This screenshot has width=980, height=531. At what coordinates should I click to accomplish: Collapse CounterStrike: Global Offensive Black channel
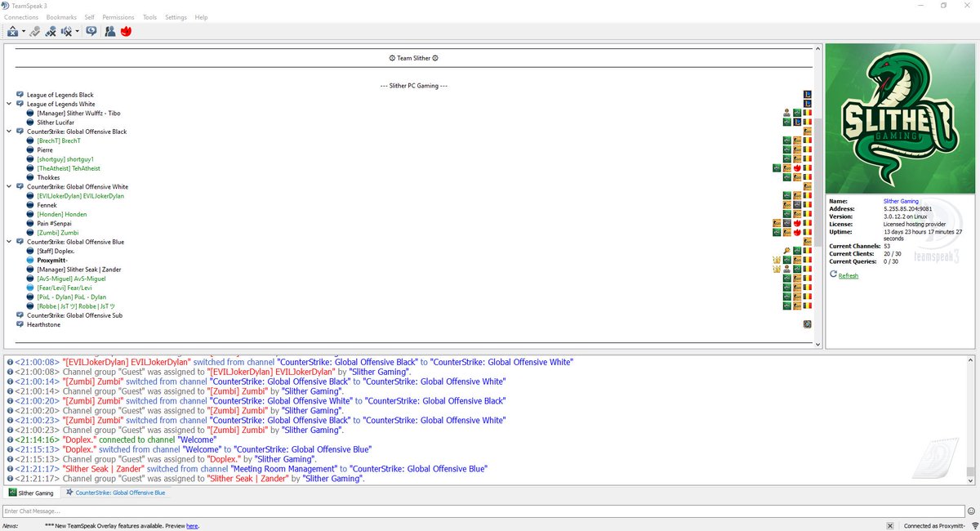[9, 132]
